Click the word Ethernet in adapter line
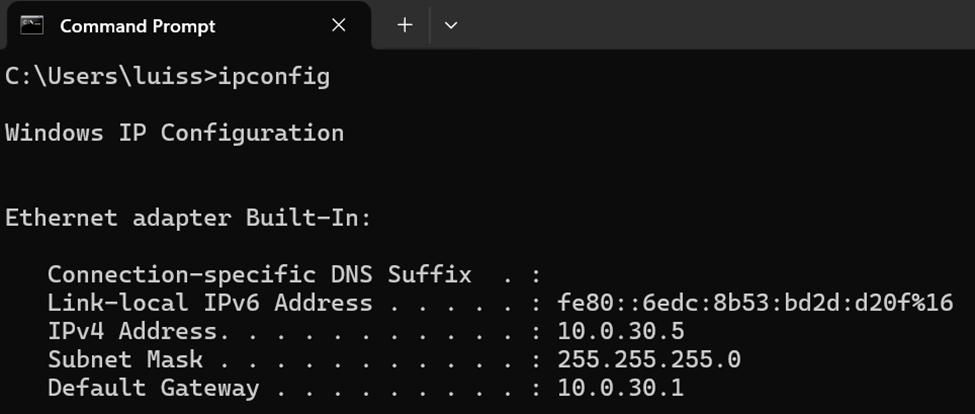The height and width of the screenshot is (414, 975). (x=61, y=218)
